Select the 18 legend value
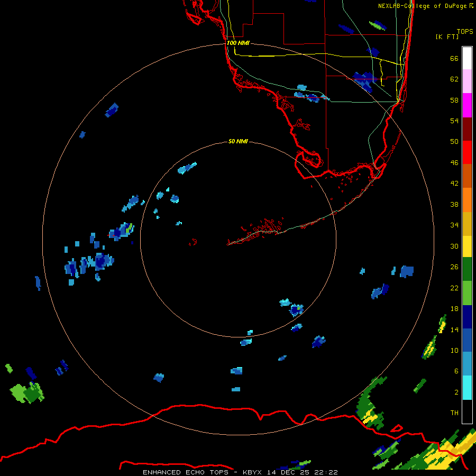This screenshot has width=476, height=476. (454, 309)
